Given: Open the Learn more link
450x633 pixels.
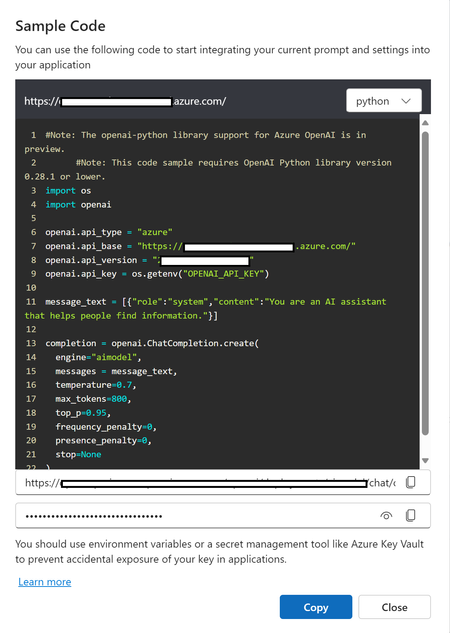Looking at the screenshot, I should [x=44, y=582].
